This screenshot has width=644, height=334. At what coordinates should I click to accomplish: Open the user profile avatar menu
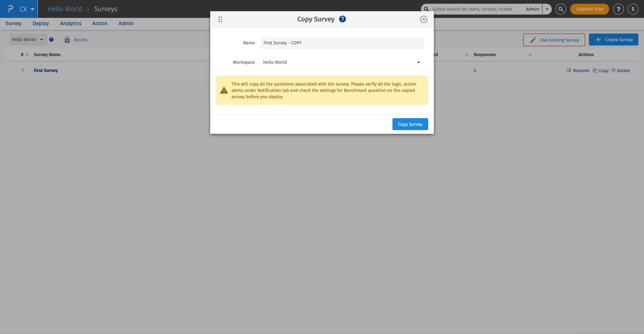tap(633, 9)
